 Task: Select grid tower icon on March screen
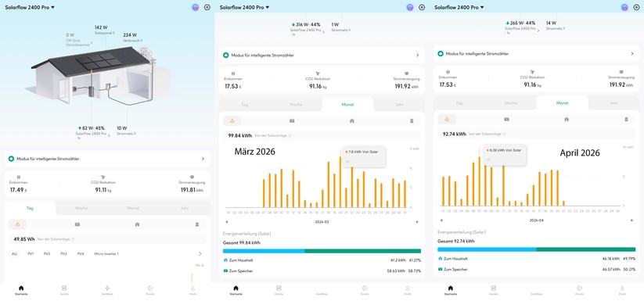point(412,121)
